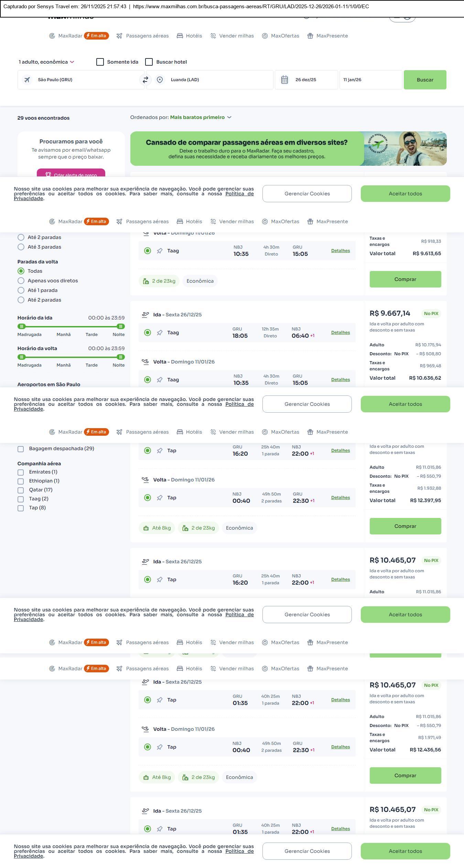Enable the Buscar hotel checkbox
Viewport: 464px width, 868px height.
[x=149, y=62]
